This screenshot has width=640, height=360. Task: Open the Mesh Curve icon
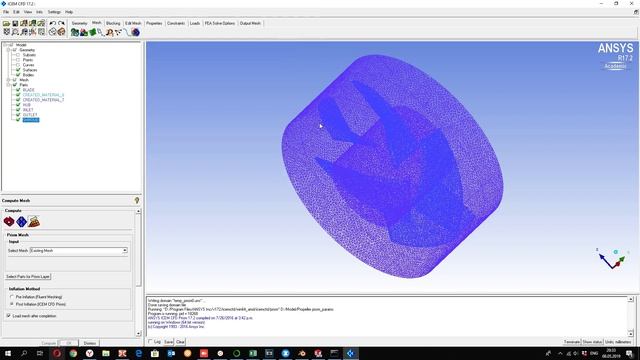pyautogui.click(x=127, y=32)
